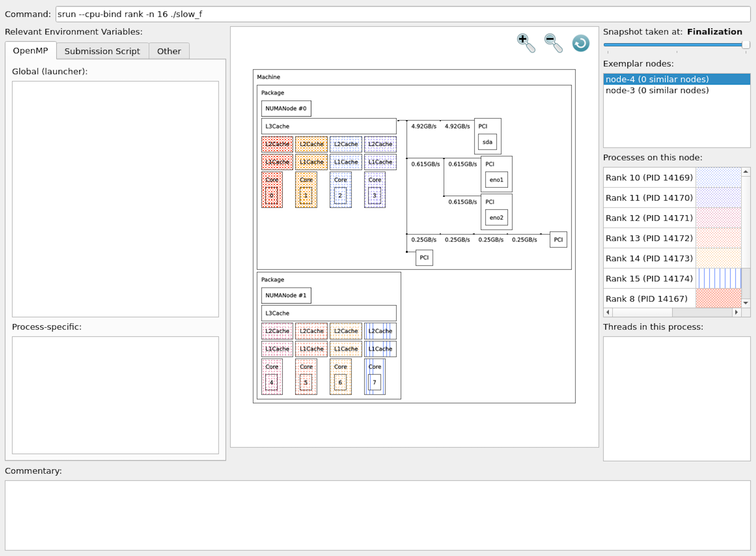Viewport: 756px width, 556px height.
Task: Select the eno2 network device box
Action: (x=497, y=217)
